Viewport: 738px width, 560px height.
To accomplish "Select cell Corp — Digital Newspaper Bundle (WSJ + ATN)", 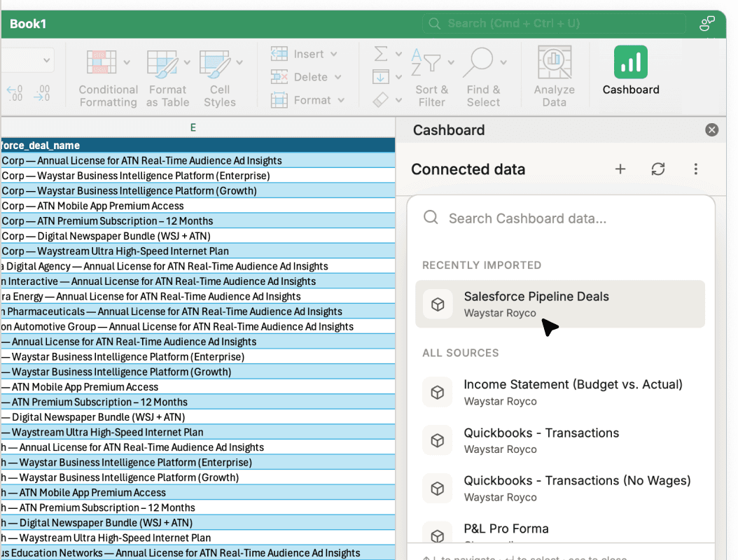I will pyautogui.click(x=197, y=236).
